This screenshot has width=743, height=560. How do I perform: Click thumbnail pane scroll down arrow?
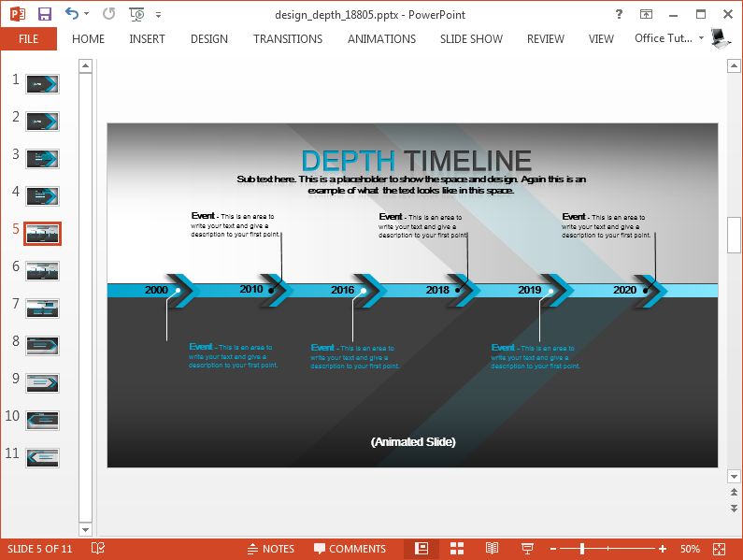click(x=85, y=530)
